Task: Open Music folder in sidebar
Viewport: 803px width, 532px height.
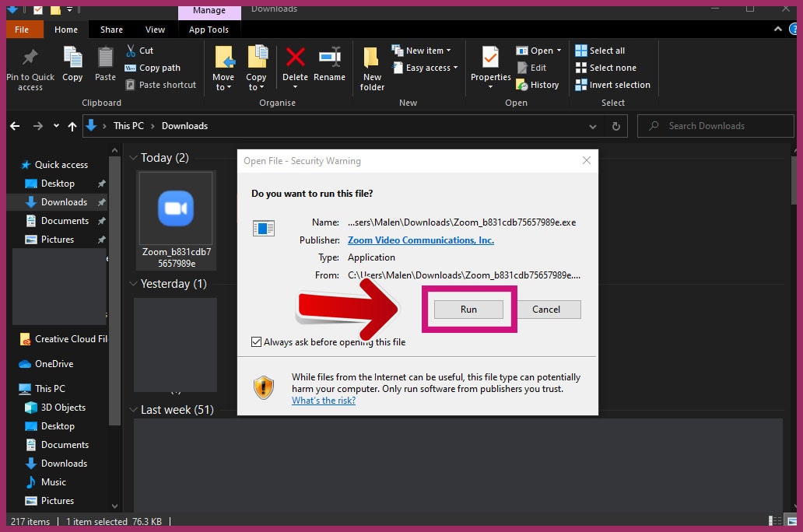Action: [46, 482]
